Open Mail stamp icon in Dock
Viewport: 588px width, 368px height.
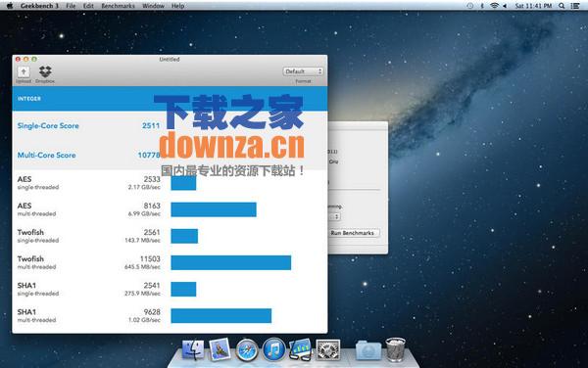click(x=220, y=349)
